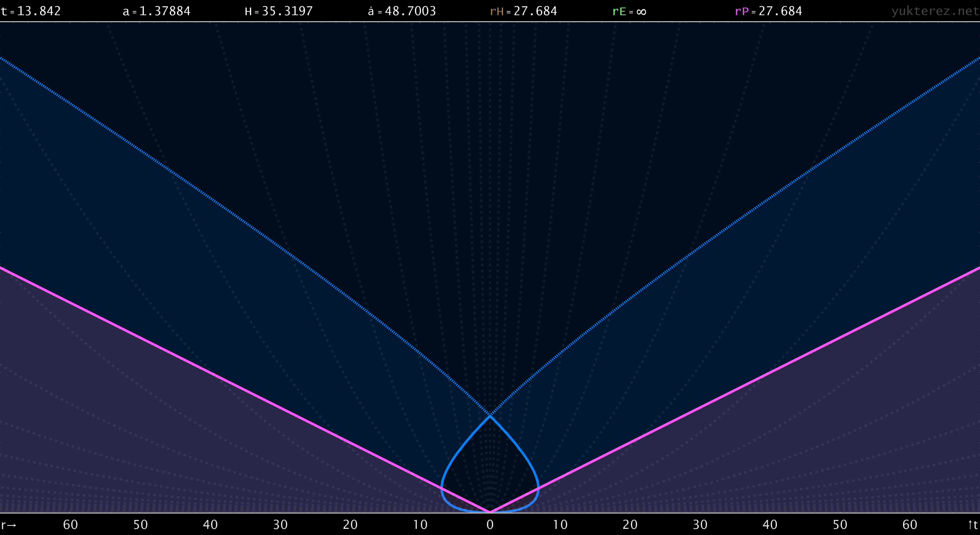Click the 0 tick label on the axis

click(490, 525)
